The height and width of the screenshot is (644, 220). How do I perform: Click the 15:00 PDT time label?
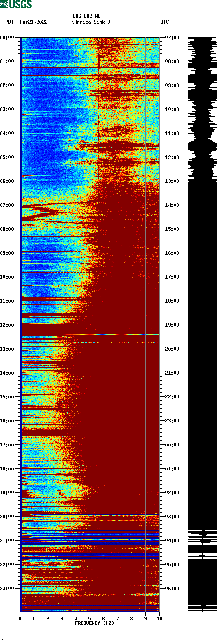(x=7, y=397)
